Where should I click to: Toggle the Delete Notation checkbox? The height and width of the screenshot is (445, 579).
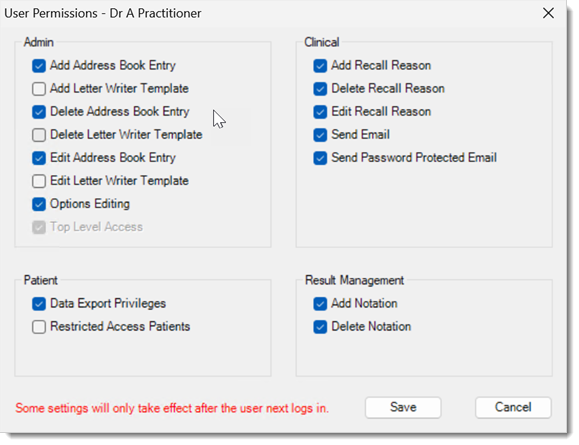coord(320,327)
